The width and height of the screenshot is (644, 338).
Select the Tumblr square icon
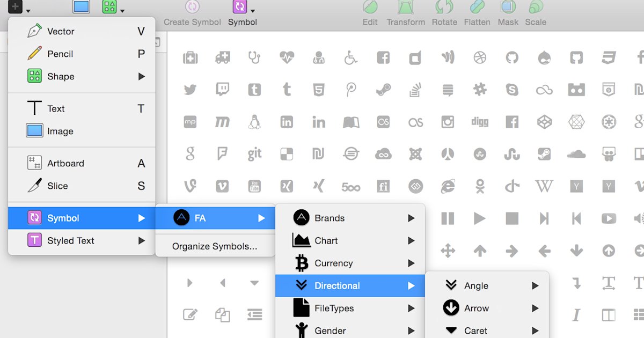click(x=254, y=90)
